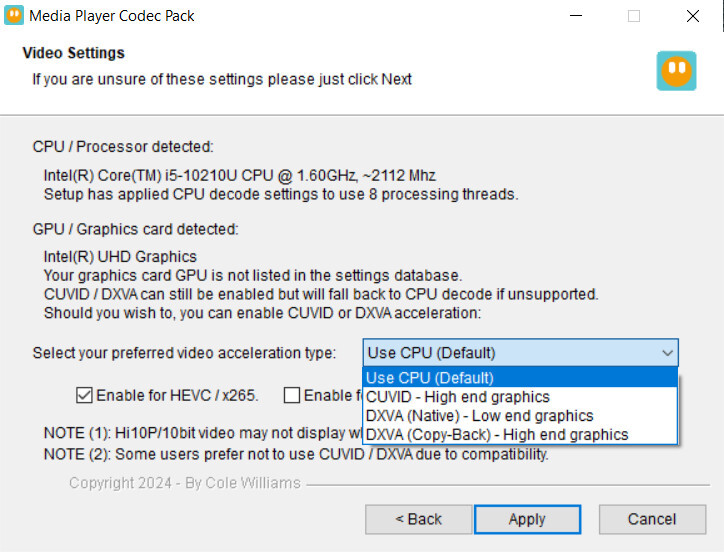Viewport: 724px width, 552px height.
Task: Apply the video settings
Action: tap(527, 519)
